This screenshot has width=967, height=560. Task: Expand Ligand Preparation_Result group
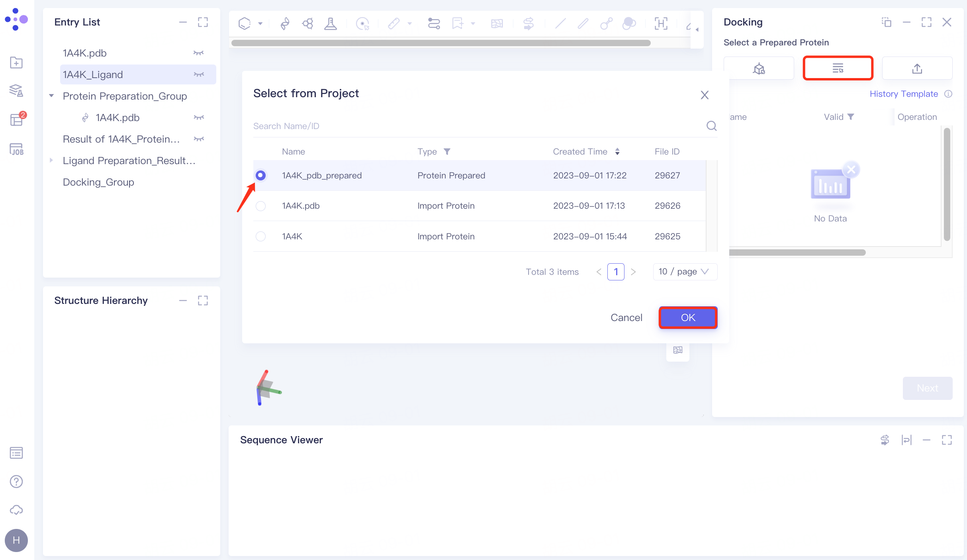tap(51, 161)
